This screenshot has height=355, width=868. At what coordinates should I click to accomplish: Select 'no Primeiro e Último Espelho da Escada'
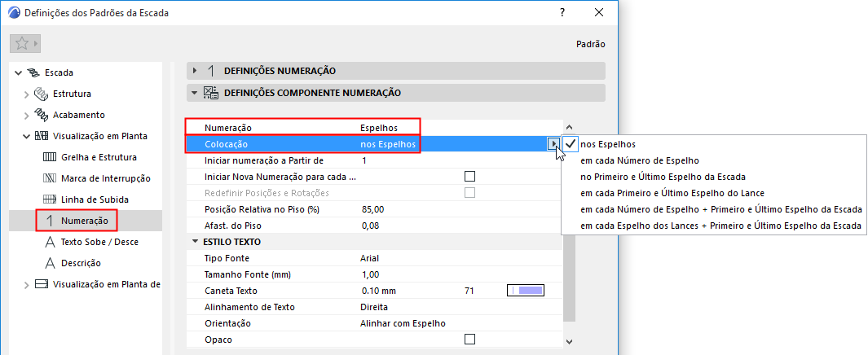coord(663,177)
